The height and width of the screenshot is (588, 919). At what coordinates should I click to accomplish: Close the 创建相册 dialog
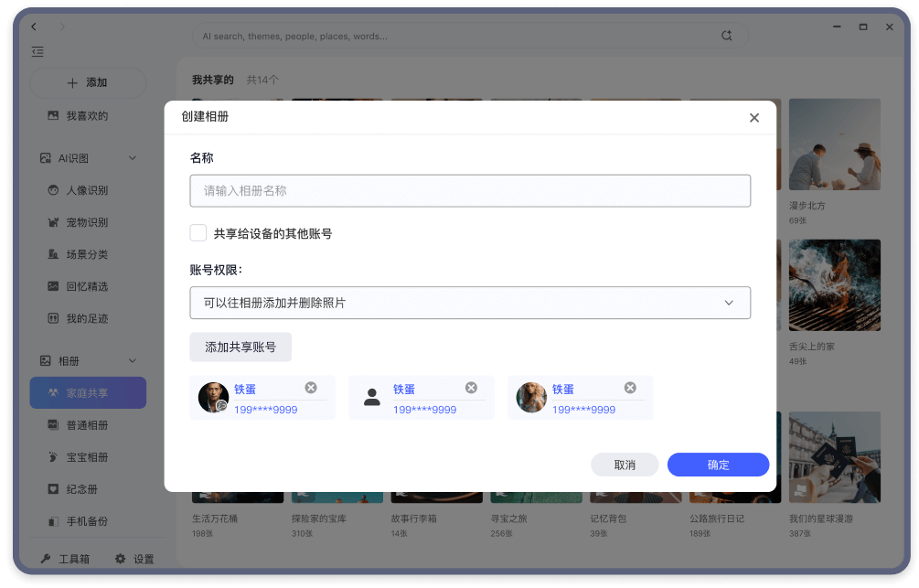(x=754, y=118)
